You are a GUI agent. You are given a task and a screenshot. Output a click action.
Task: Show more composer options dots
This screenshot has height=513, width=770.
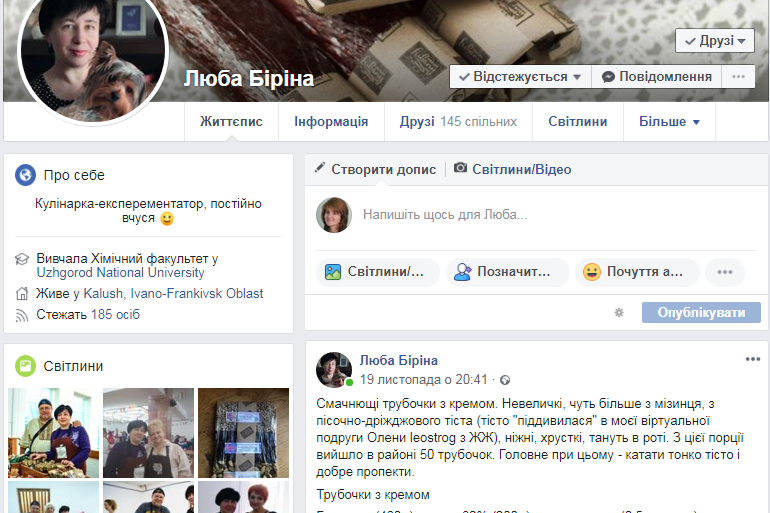(x=725, y=272)
